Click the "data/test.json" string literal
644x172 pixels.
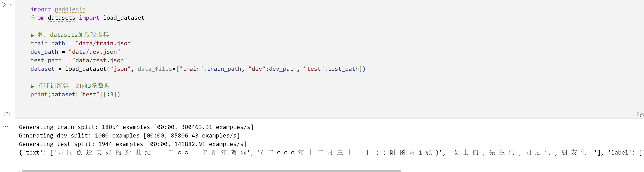tap(99, 60)
